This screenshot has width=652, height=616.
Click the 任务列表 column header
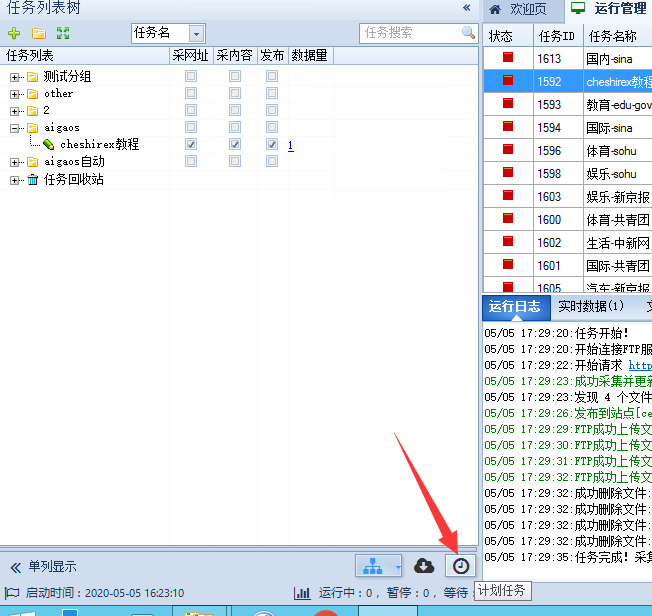[x=85, y=55]
